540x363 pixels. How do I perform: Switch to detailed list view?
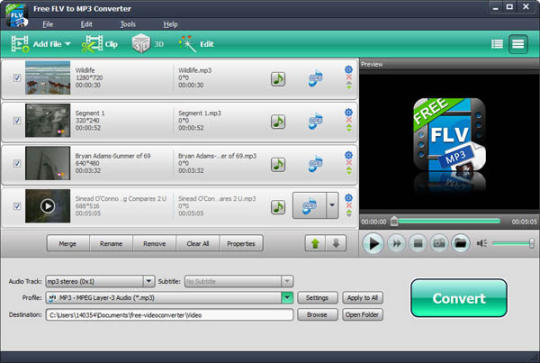[x=518, y=44]
